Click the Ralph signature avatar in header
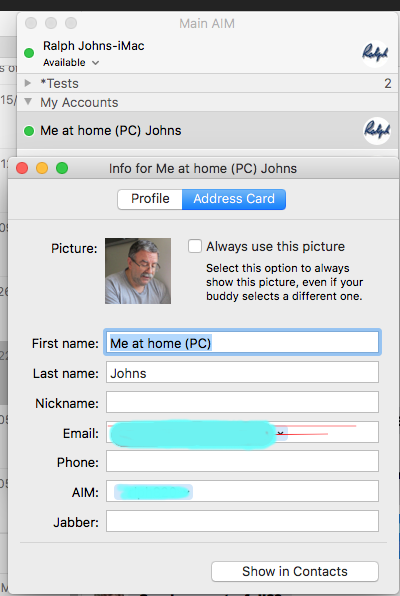This screenshot has width=400, height=596. click(375, 54)
